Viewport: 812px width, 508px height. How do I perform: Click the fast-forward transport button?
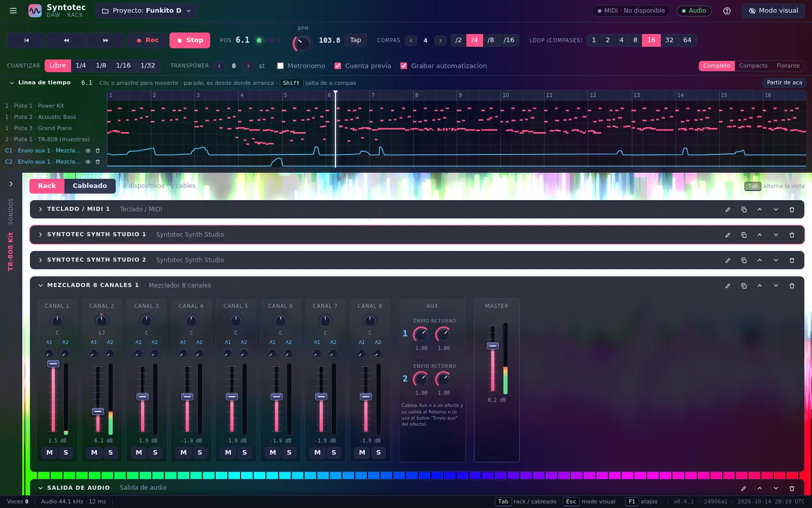tap(106, 40)
